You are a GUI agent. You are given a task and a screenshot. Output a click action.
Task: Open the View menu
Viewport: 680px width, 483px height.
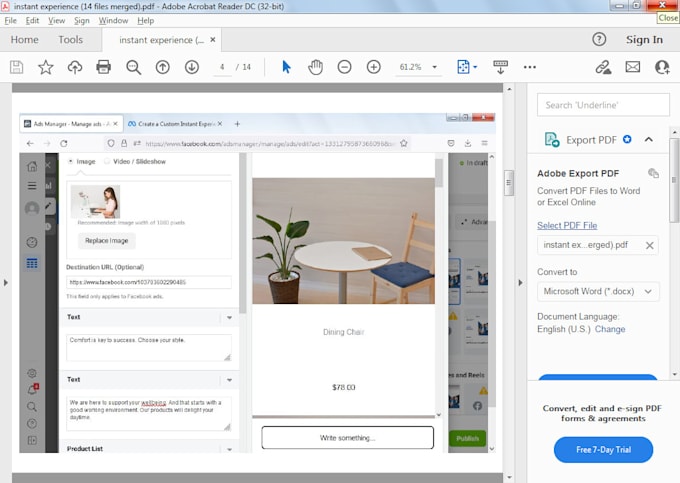[x=56, y=20]
